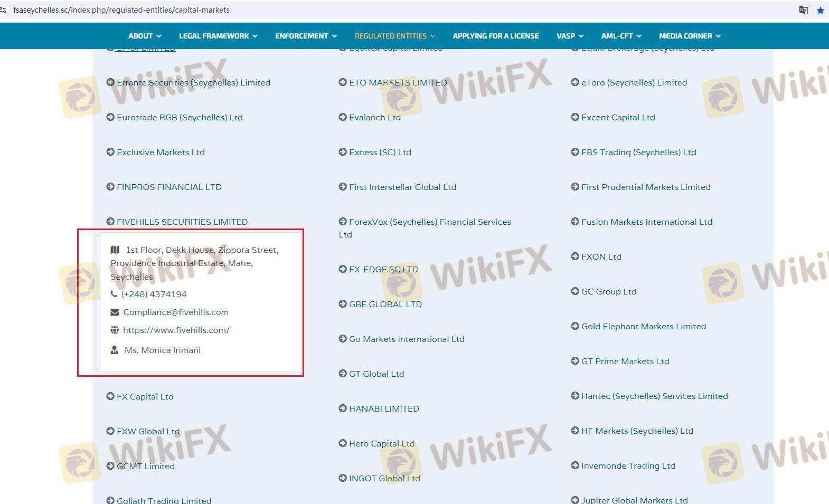The height and width of the screenshot is (504, 829).
Task: Click arrow icon beside FXON Ltd
Action: [x=575, y=256]
